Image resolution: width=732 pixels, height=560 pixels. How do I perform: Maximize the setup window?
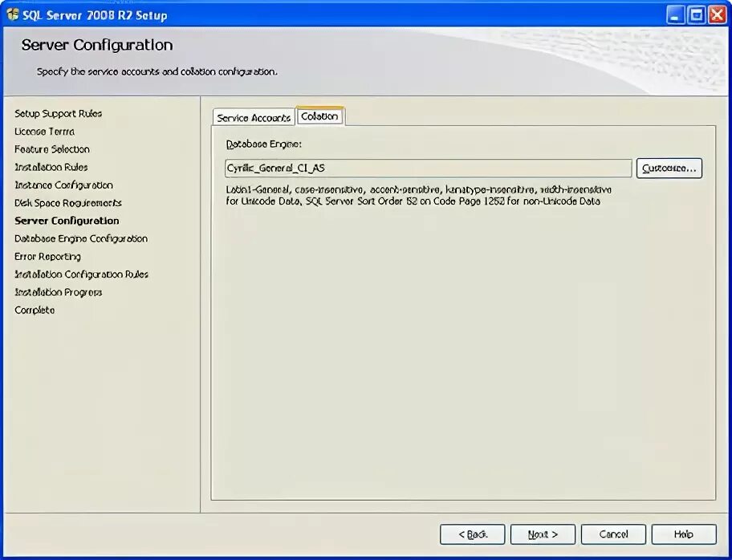coord(697,15)
